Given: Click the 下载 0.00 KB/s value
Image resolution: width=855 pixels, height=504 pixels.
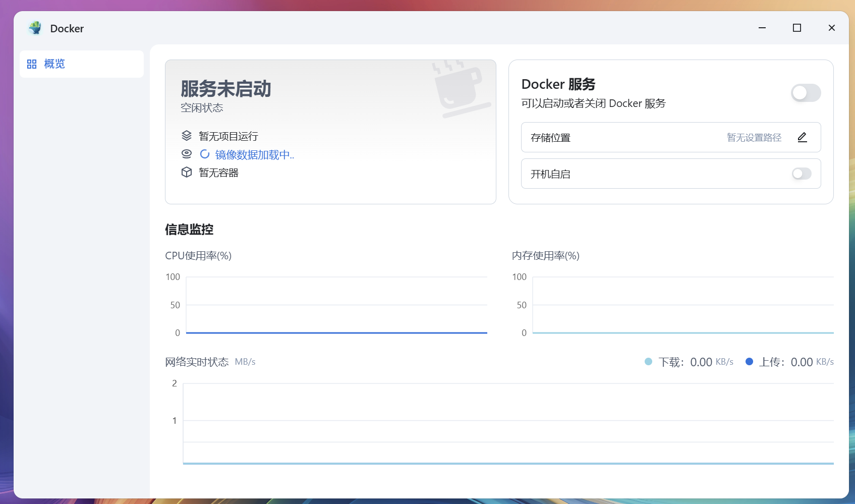Looking at the screenshot, I should pyautogui.click(x=712, y=362).
